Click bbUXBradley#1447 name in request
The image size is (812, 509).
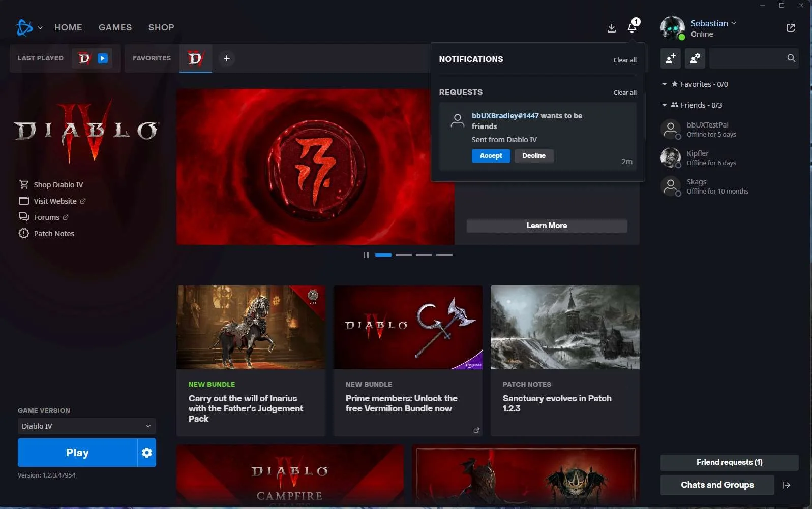point(505,116)
